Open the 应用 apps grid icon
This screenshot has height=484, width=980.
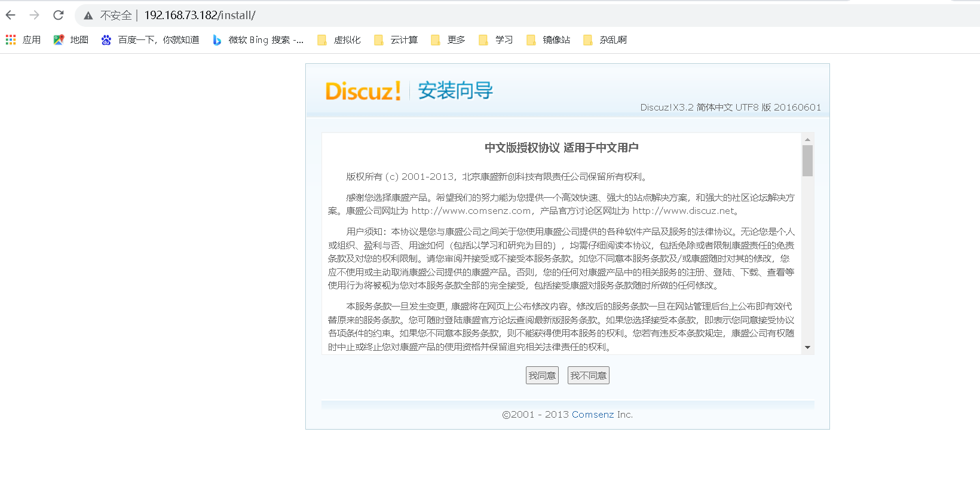pos(11,39)
